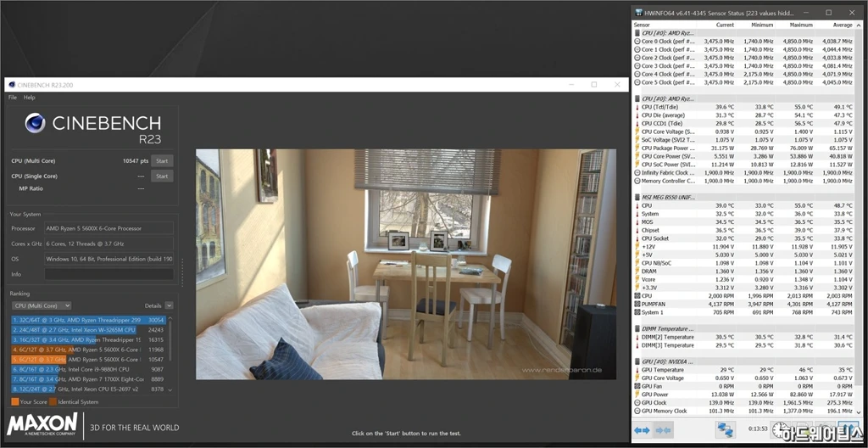Open the CPU (Multi Core) ranking dropdown
Viewport: 868px width, 448px height.
[x=41, y=305]
